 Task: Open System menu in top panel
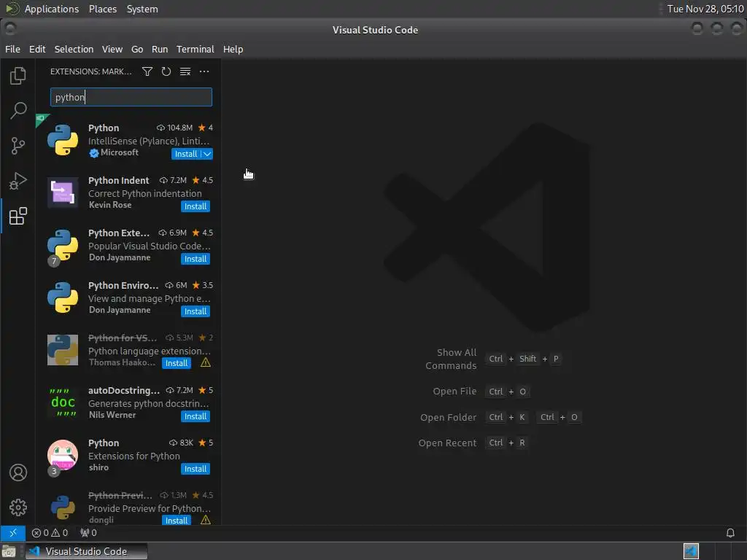(x=142, y=9)
